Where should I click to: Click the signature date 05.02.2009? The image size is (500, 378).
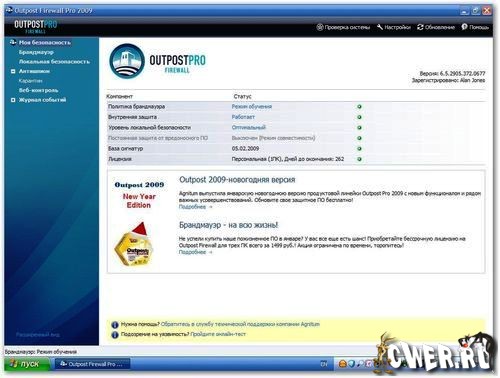[x=245, y=149]
